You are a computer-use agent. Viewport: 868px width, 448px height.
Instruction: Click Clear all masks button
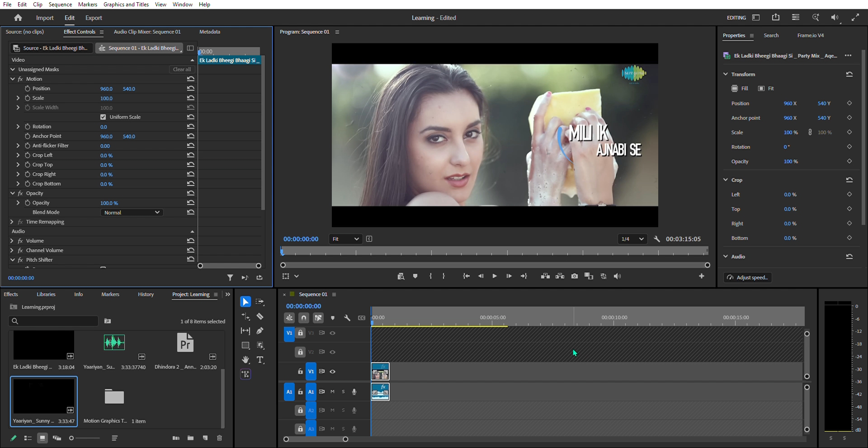point(182,69)
